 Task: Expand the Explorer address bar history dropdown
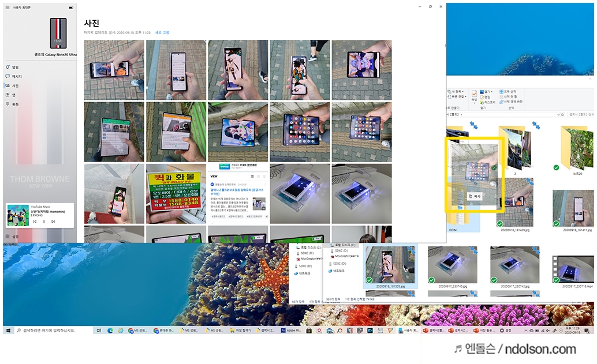[558, 114]
